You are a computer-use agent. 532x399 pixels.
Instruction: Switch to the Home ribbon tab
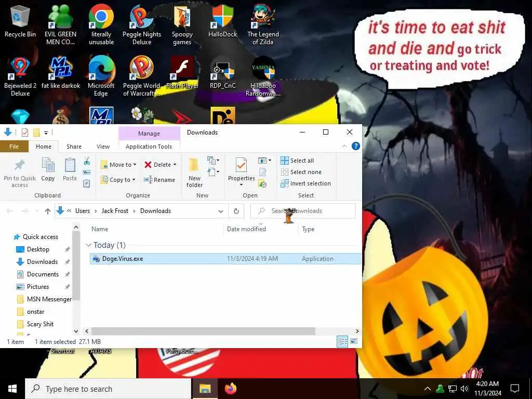pyautogui.click(x=44, y=147)
